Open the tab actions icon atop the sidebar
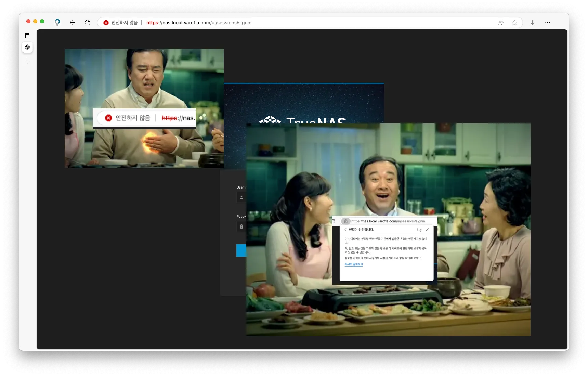The width and height of the screenshot is (588, 376). (x=27, y=36)
